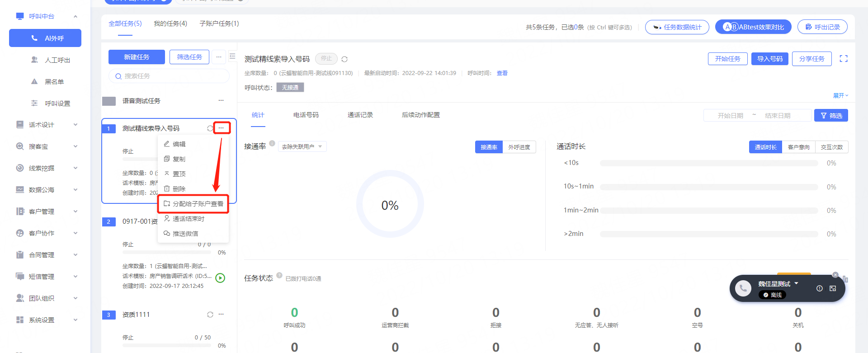Open the 通话记录 tab
868x353 pixels.
pos(360,115)
